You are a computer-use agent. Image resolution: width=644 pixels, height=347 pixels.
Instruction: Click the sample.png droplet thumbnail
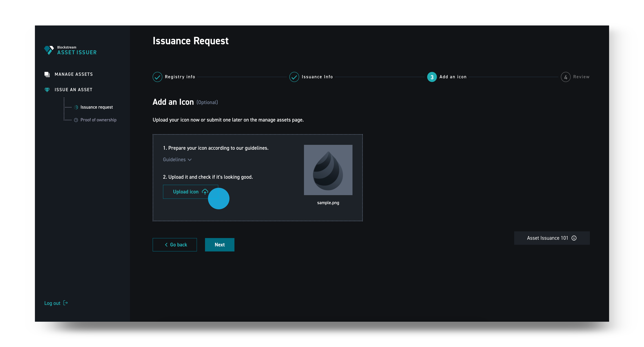pyautogui.click(x=328, y=170)
